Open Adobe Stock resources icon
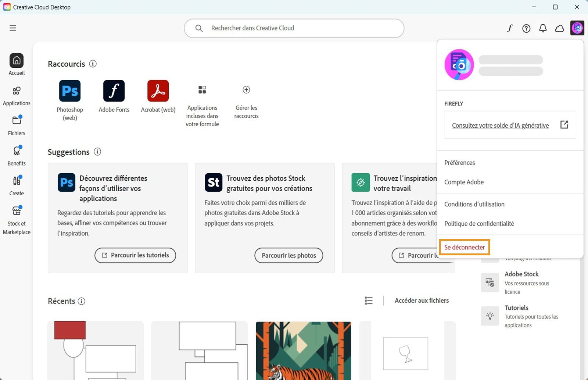 point(490,283)
